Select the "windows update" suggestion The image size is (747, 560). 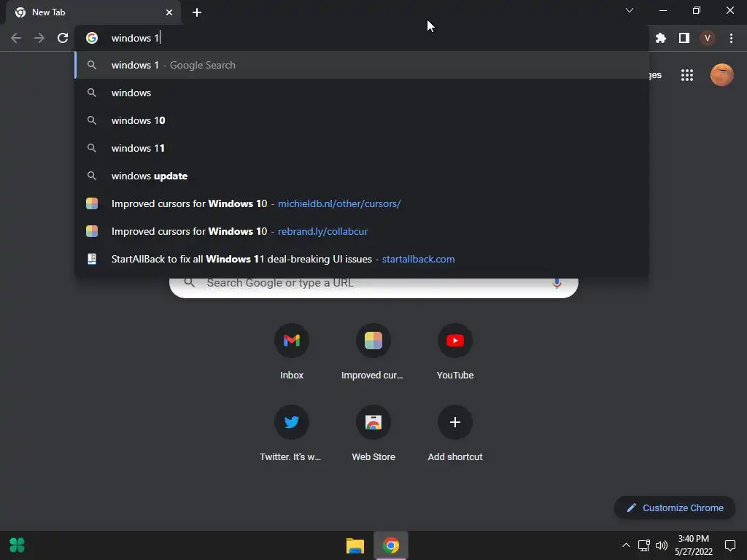tap(362, 176)
